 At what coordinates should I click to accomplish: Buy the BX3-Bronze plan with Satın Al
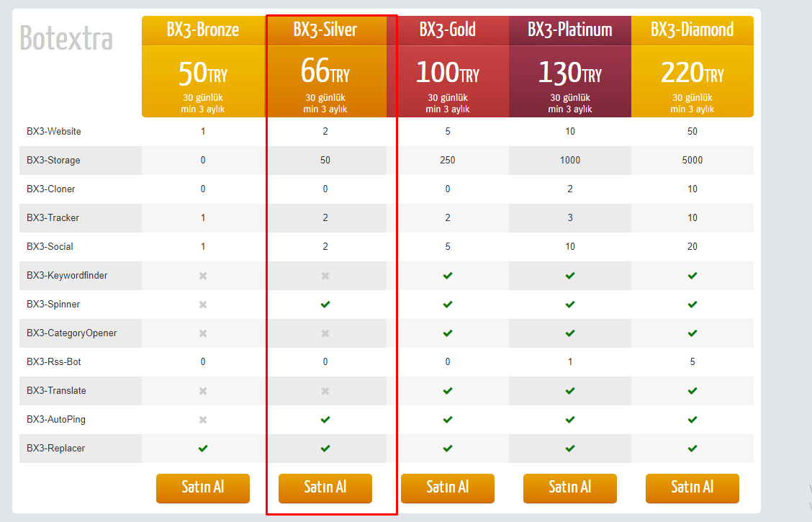click(203, 488)
